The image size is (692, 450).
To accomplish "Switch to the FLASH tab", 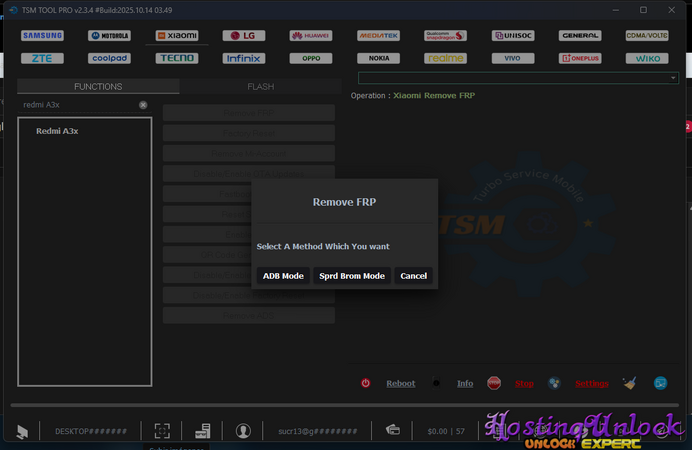I will (260, 87).
